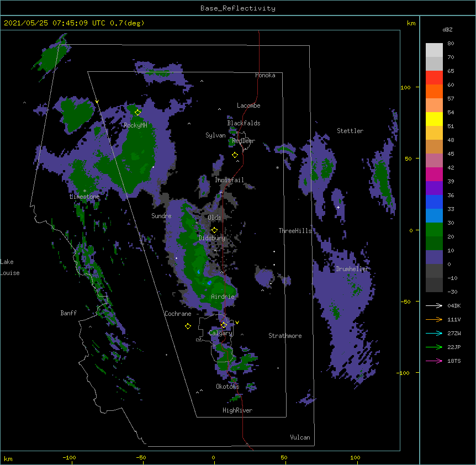Viewport: 476px width, 465px height.
Task: Click the RockyMH label
Action: tap(135, 125)
